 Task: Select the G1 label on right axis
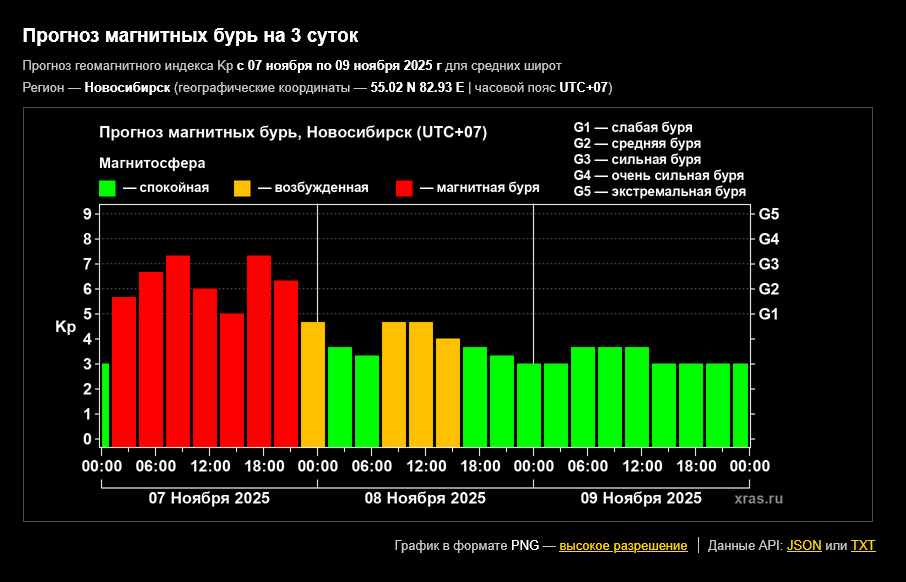tap(769, 314)
